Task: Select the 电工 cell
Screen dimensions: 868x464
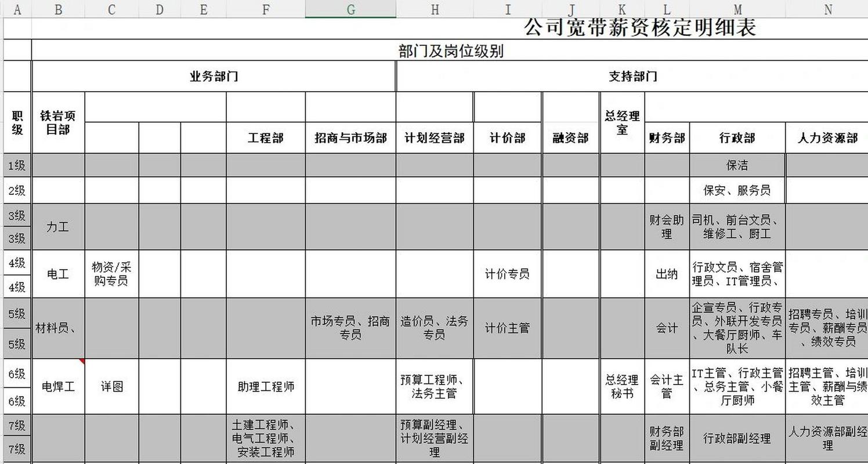Action: 58,274
